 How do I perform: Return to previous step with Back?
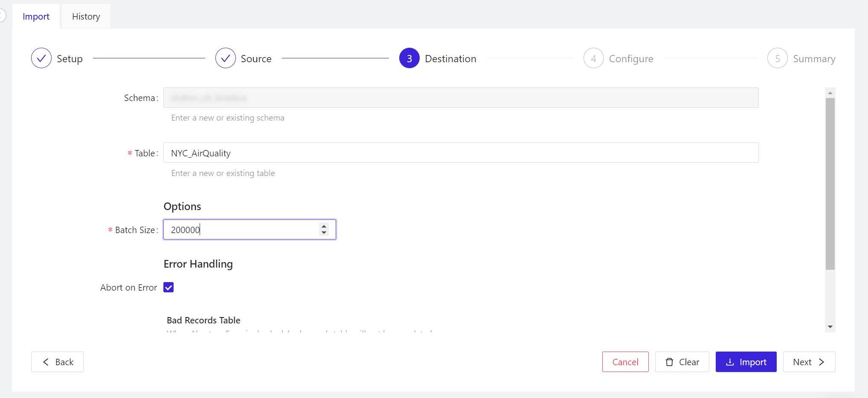(57, 362)
